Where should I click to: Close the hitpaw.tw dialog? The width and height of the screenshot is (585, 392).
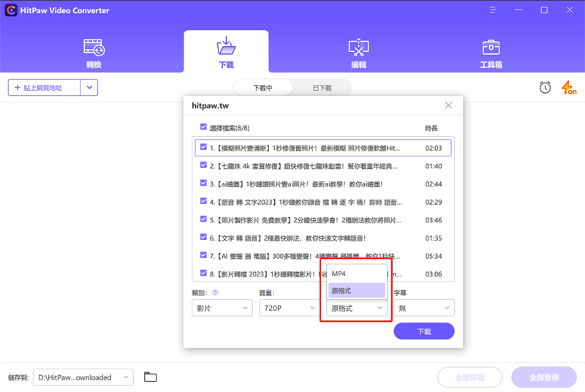[x=448, y=105]
